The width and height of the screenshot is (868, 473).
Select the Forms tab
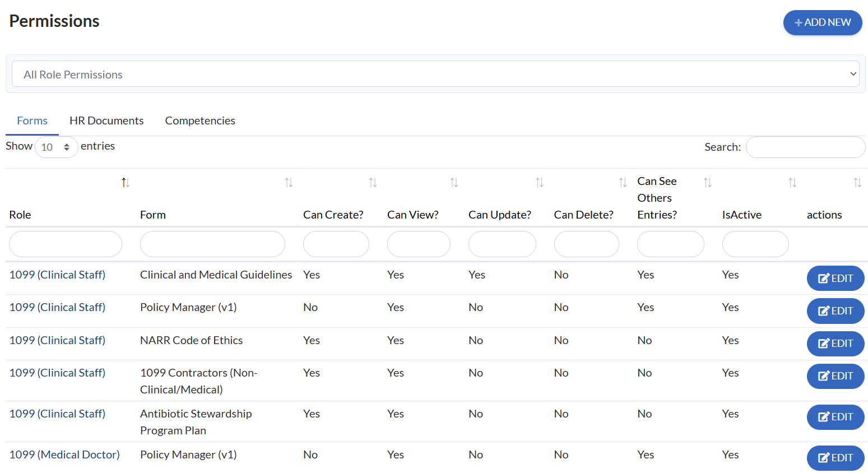coord(32,121)
